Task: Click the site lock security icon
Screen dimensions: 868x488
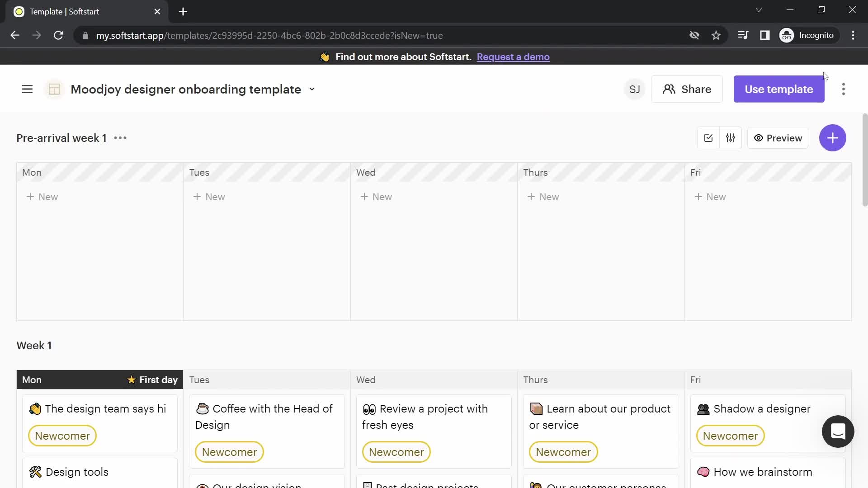Action: pyautogui.click(x=85, y=35)
